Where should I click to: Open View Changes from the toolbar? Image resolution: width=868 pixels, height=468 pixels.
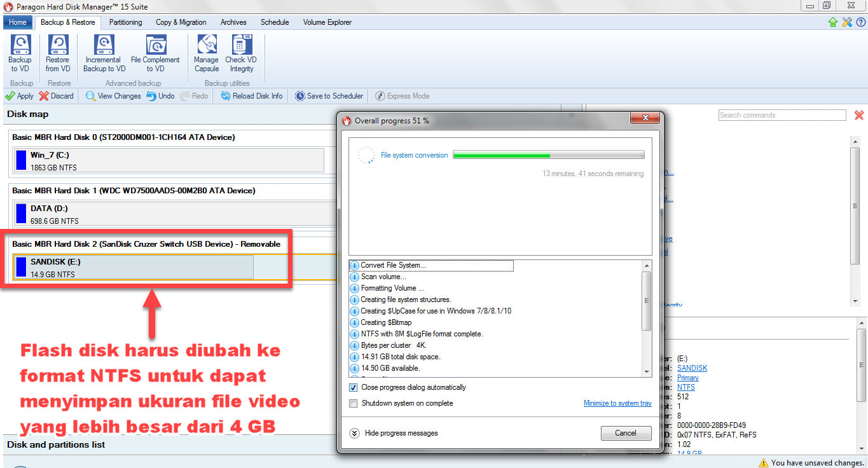[x=113, y=96]
